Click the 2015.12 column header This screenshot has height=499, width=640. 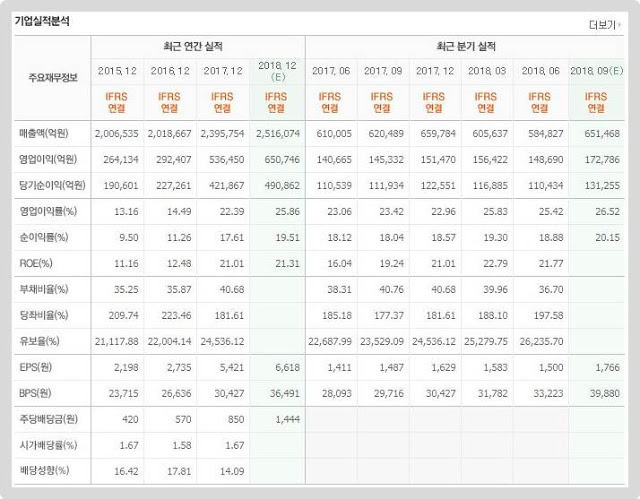117,71
